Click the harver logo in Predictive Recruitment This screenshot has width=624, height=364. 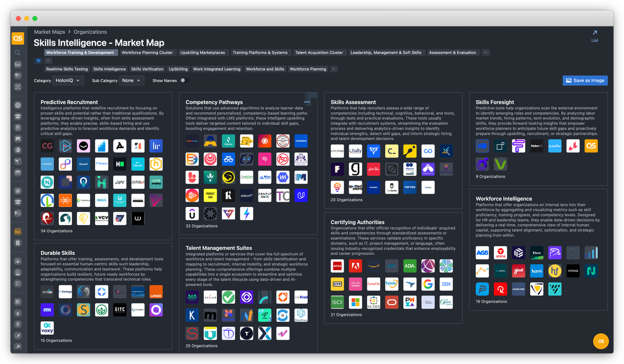(138, 164)
